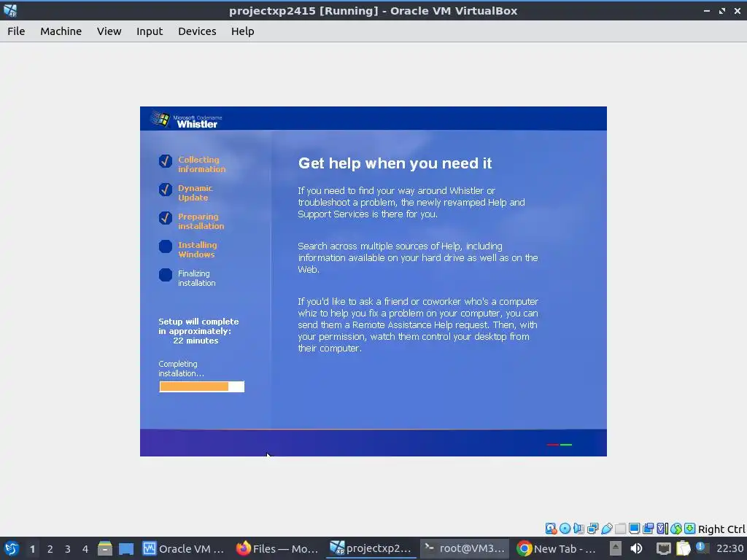Click the Completing installation status text
This screenshot has height=560, width=747.
(x=181, y=368)
